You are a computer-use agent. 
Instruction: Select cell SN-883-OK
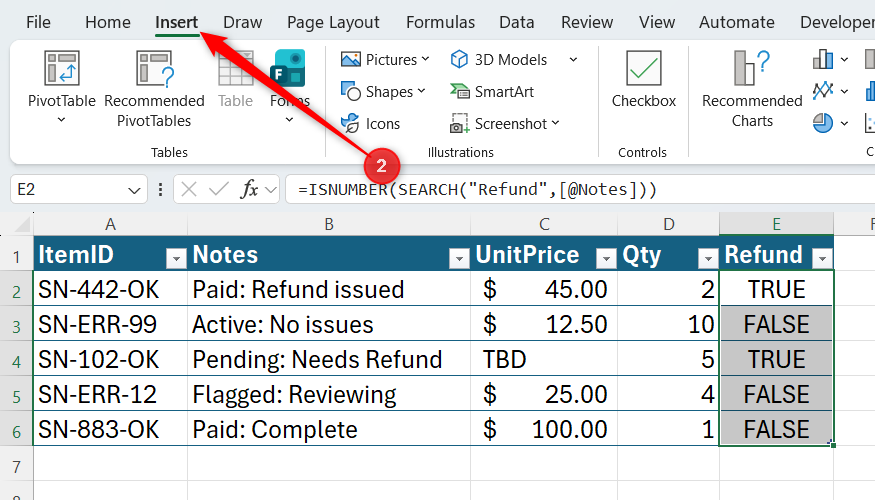[110, 429]
